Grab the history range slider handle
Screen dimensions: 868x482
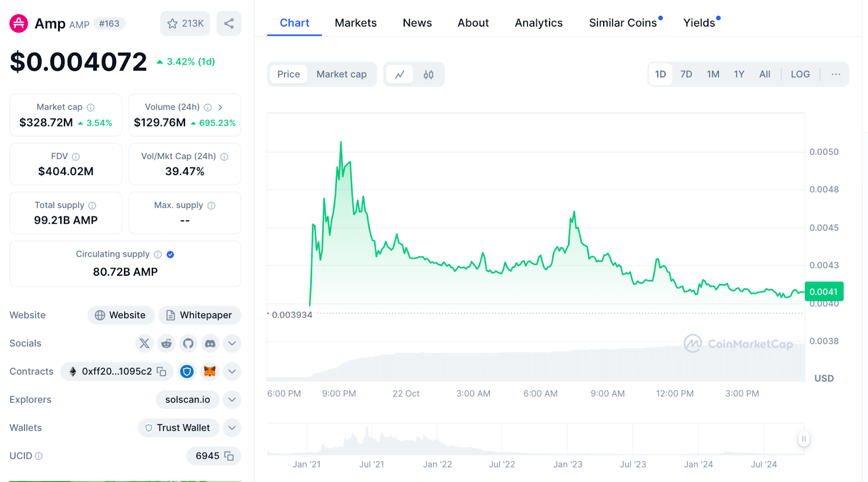tap(804, 439)
